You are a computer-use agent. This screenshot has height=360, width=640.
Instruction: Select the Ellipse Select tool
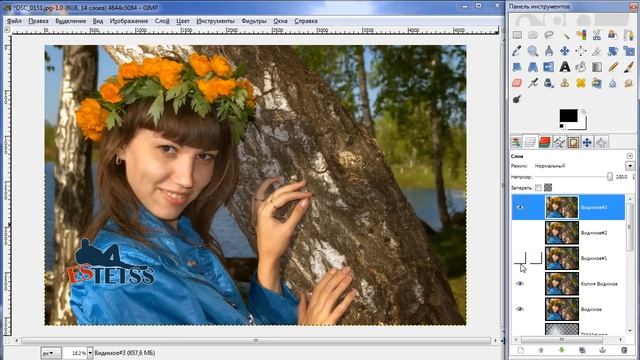pos(533,35)
